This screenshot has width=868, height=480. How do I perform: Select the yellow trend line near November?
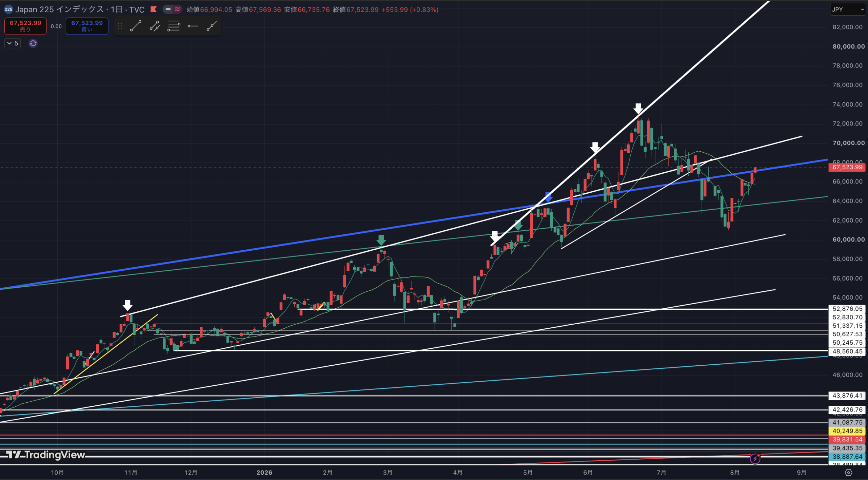[x=105, y=354]
